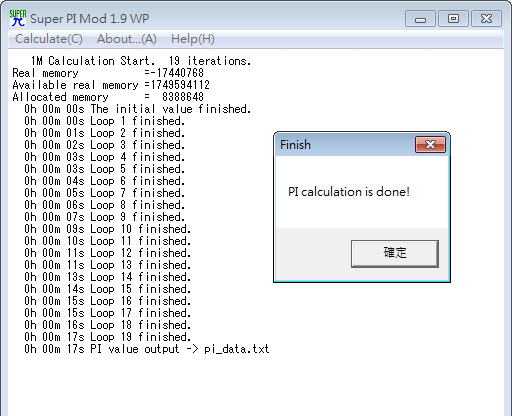
Task: Click the 'Loop 10 finished.' line
Action: coord(107,229)
